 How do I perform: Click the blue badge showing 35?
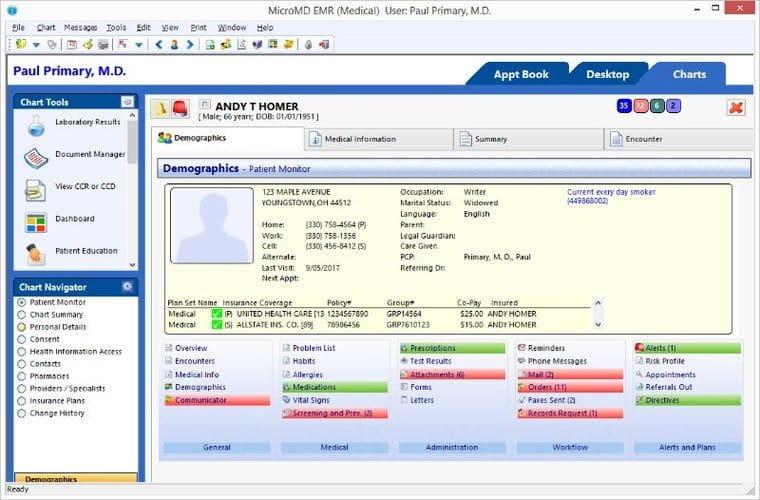pos(624,106)
